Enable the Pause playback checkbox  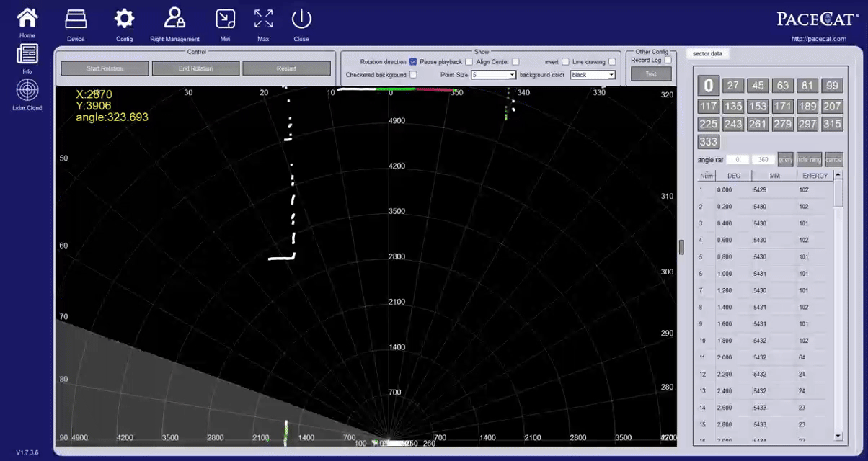click(x=469, y=62)
